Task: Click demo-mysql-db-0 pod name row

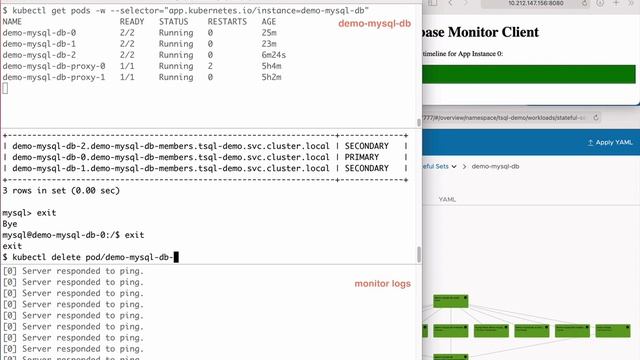Action: pos(39,33)
